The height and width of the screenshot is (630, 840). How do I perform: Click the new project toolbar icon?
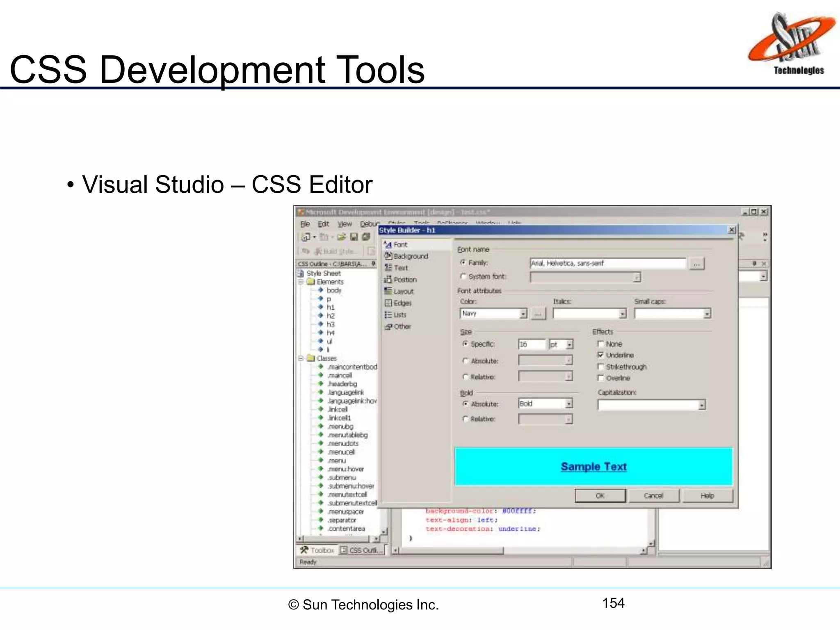[306, 237]
